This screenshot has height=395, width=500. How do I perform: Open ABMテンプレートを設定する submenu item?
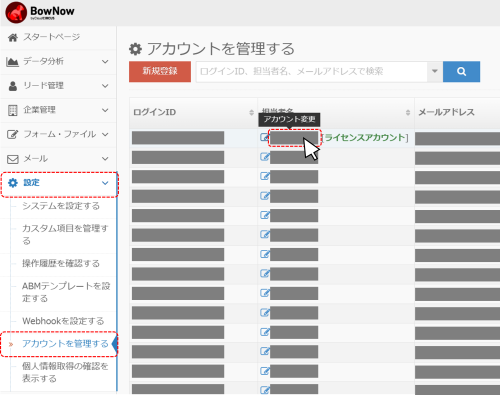tap(66, 292)
